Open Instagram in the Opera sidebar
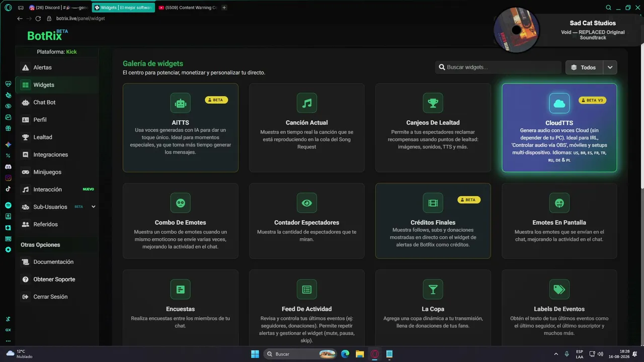 point(8,178)
